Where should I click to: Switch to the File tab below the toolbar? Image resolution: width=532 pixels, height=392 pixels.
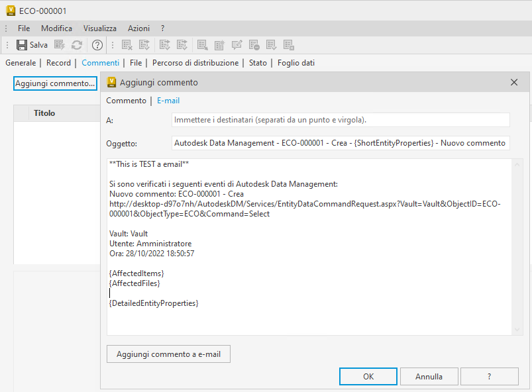pos(136,63)
